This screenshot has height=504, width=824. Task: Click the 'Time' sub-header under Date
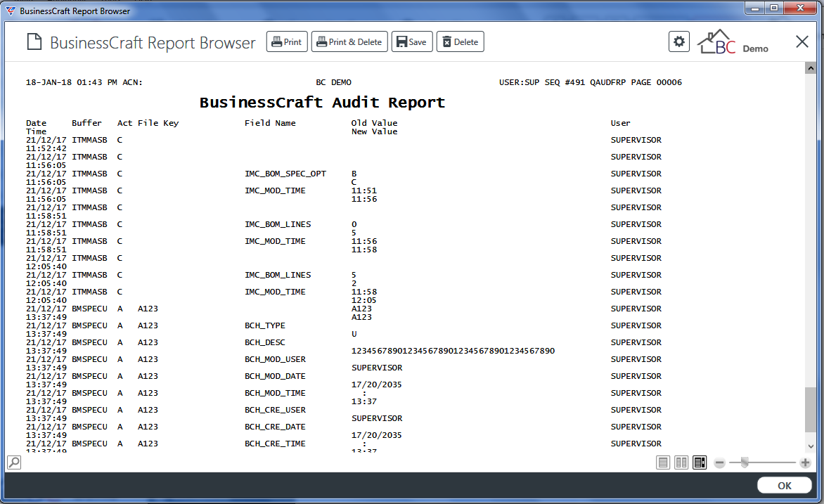click(x=37, y=131)
